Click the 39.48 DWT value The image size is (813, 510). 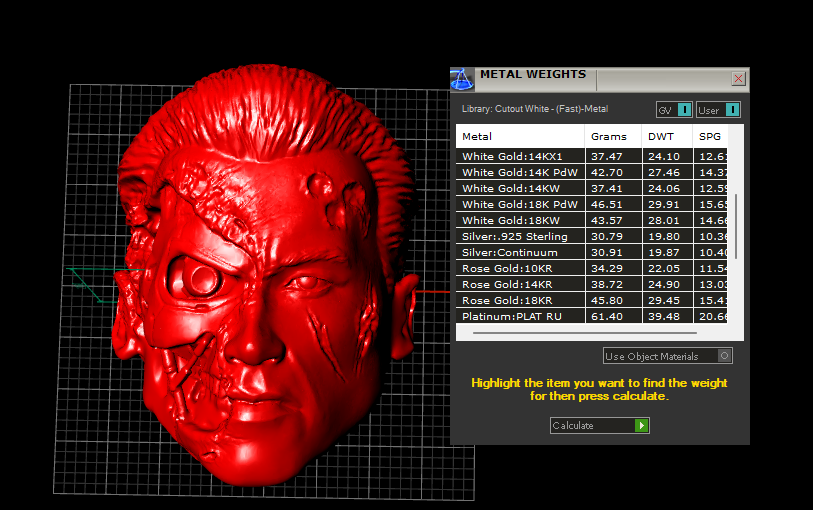tap(664, 317)
